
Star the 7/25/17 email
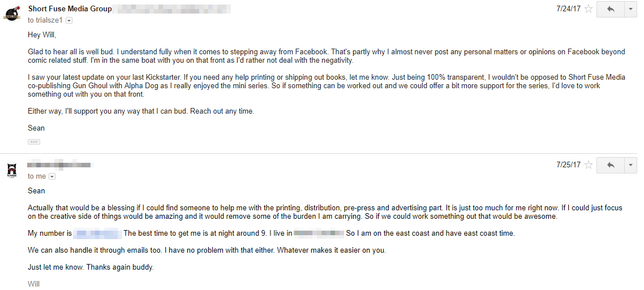[x=589, y=165]
